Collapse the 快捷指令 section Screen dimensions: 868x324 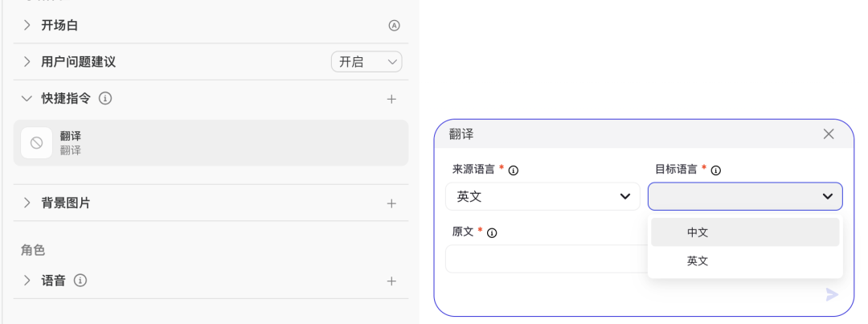point(27,98)
